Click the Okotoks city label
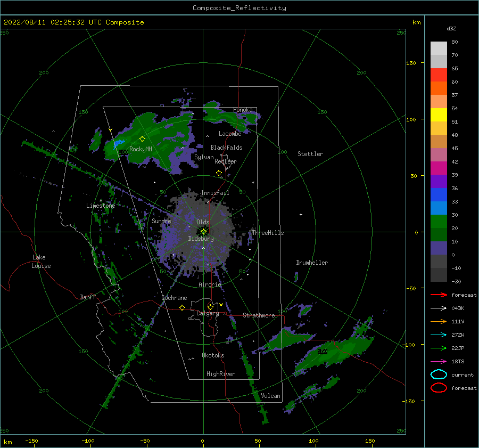 click(x=213, y=355)
